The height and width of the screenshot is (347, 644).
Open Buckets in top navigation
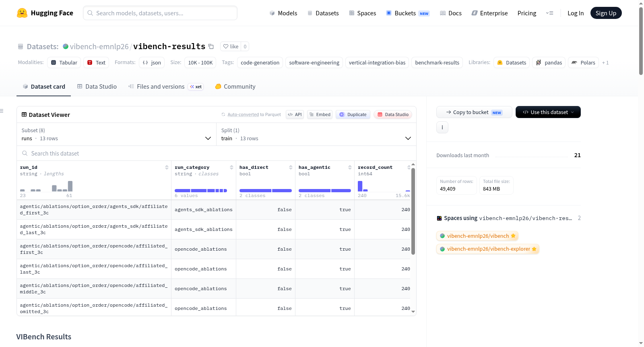(408, 13)
